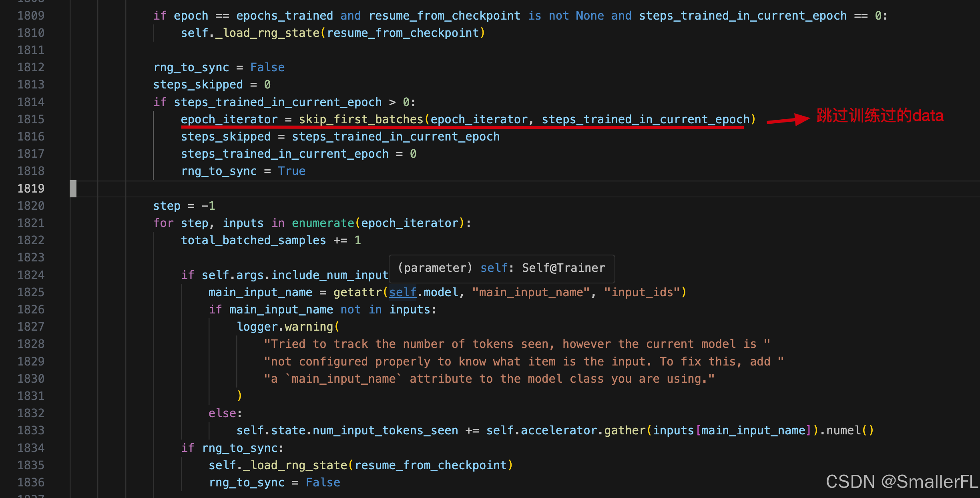Click the current line number 1819
The height and width of the screenshot is (498, 980).
tap(31, 189)
